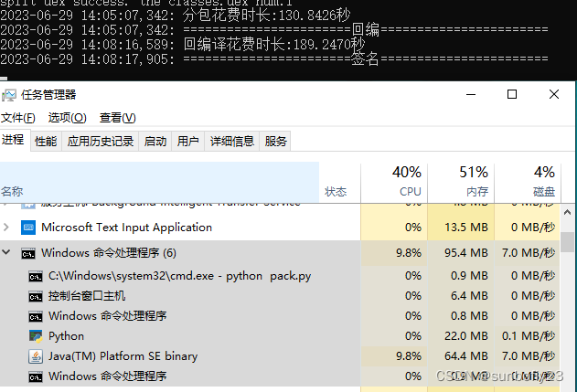Switch to the 服务 tab
The image size is (577, 392).
[275, 142]
